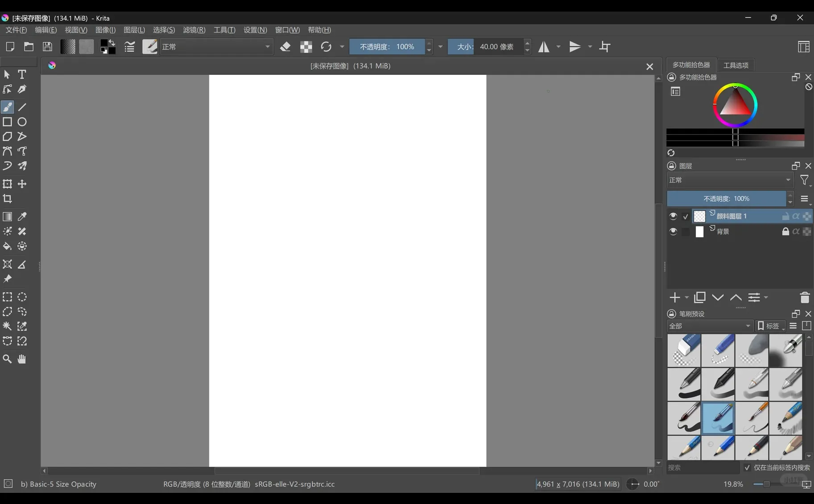Viewport: 814px width, 504px height.
Task: Click the add new layer button
Action: pyautogui.click(x=675, y=297)
